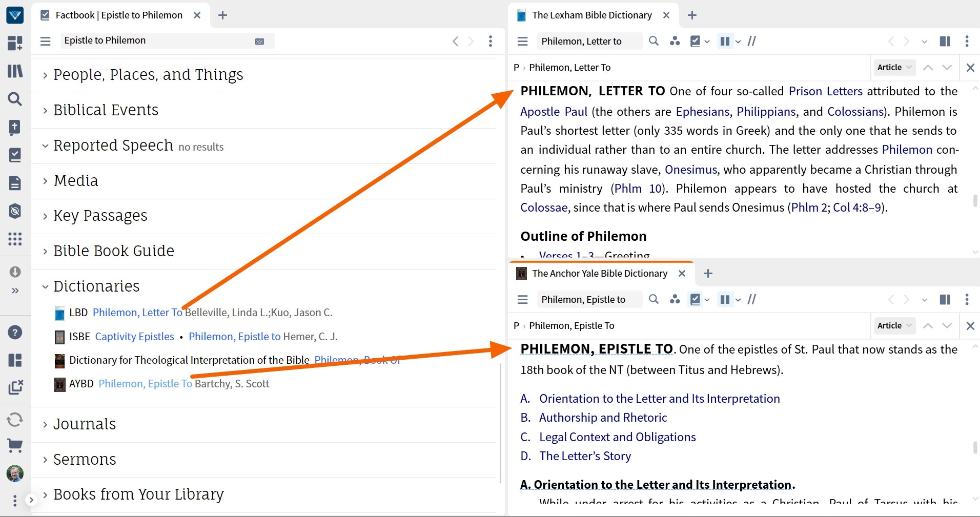Open visual filters icon in Lexham toolbar
Screen dimensions: 980x517
(x=675, y=41)
